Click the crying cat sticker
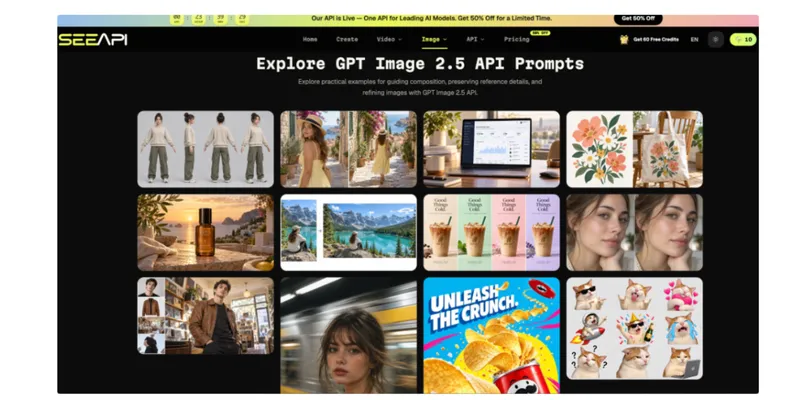This screenshot has width=800, height=400. (x=681, y=329)
